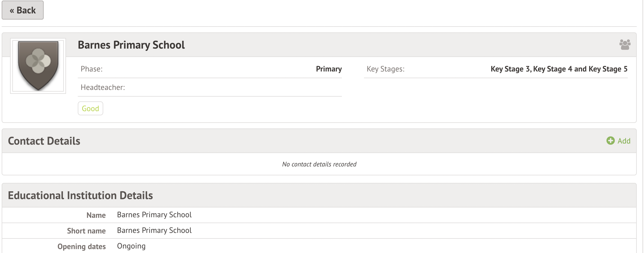Select the Ongoing opening dates value

(131, 246)
